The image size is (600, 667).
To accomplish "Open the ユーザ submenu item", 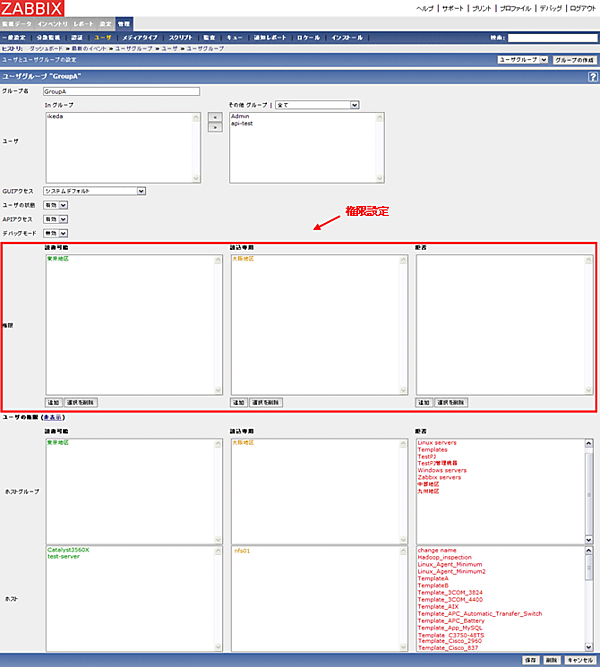I will [x=103, y=38].
